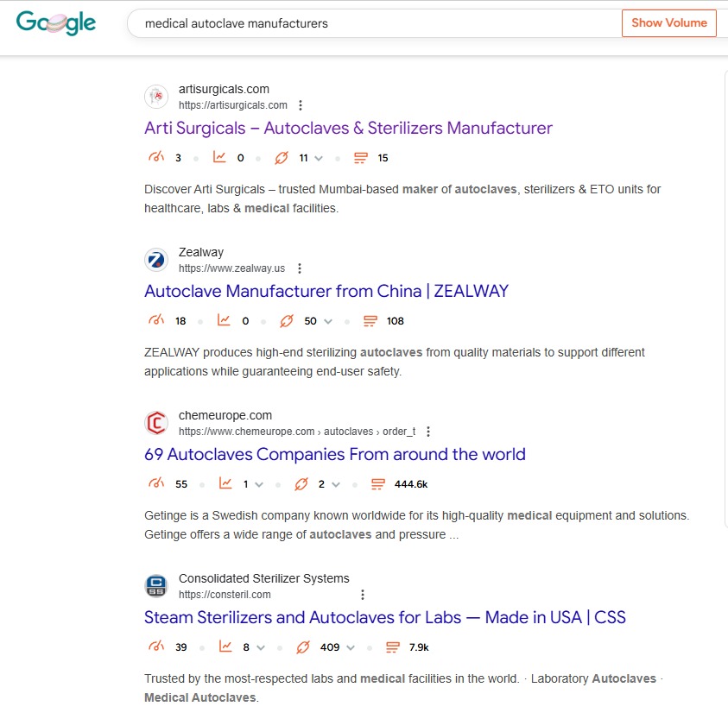
Task: Click the authority gauge icon for Zealway result
Action: click(156, 320)
